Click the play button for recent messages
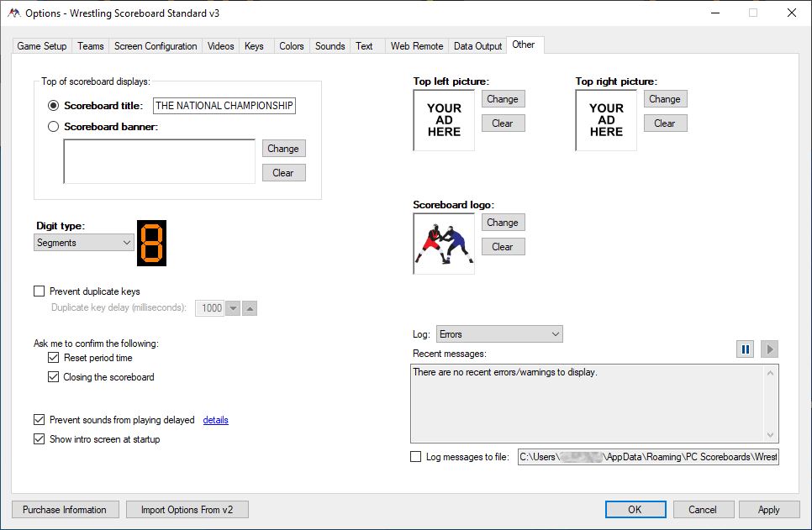This screenshot has height=530, width=812. pos(769,349)
